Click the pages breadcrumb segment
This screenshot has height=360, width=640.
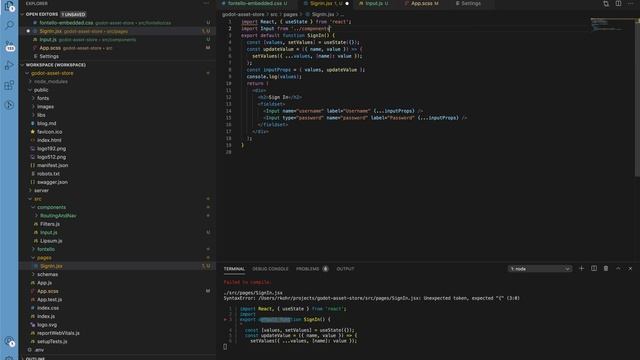(x=291, y=15)
